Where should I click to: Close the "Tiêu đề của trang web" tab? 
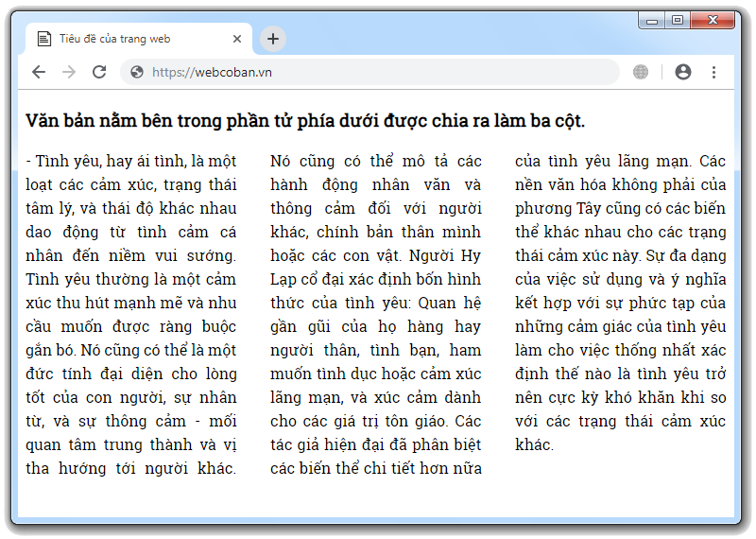point(237,39)
